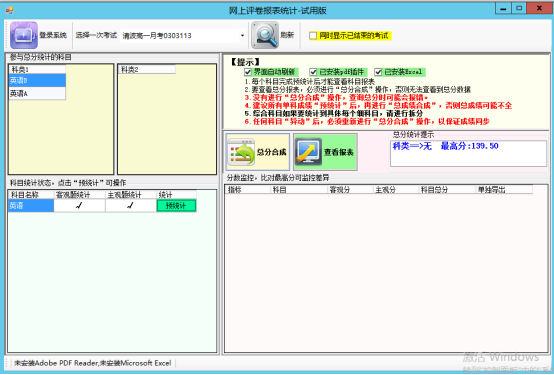554x375 pixels.
Task: Click the 主观题统计 checkmark cell
Action: 131,206
